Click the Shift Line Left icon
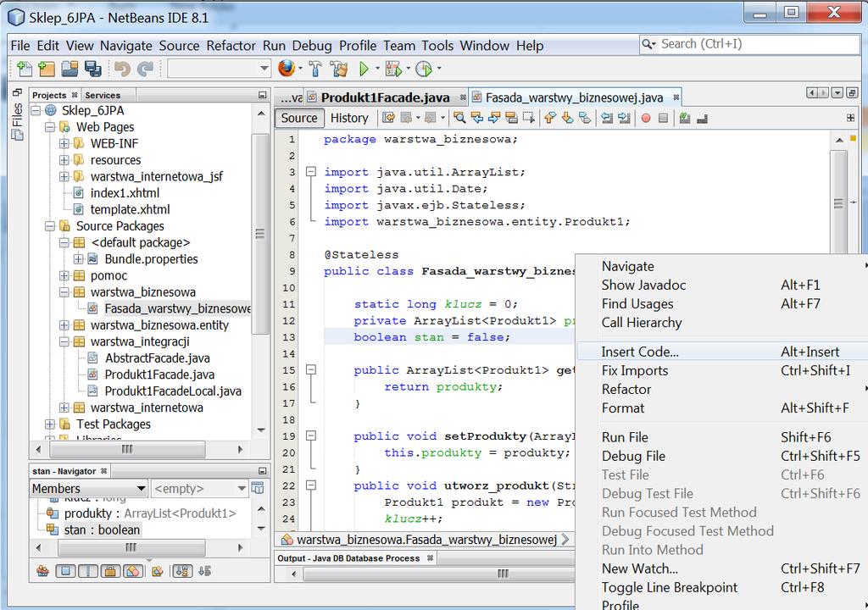Viewport: 868px width, 610px height. coord(607,118)
